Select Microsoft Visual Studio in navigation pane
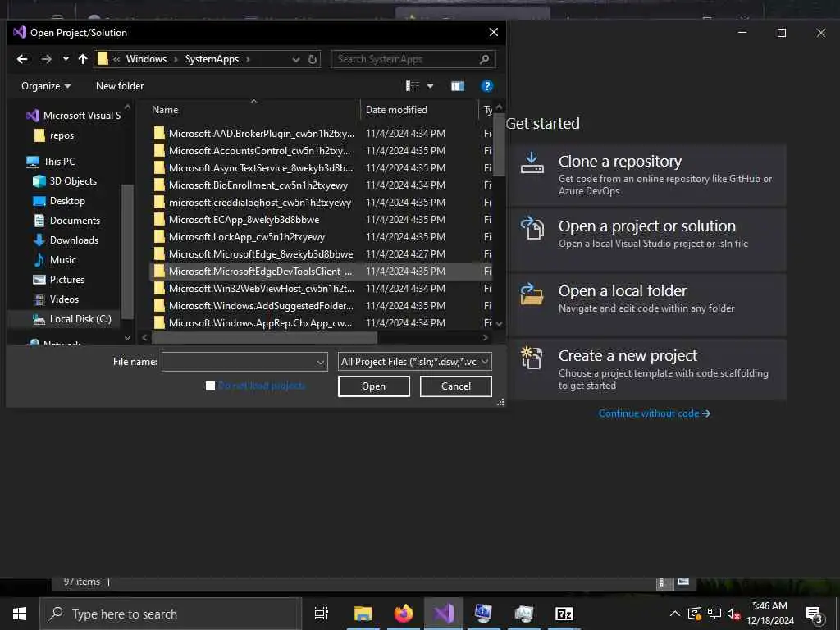 tap(74, 115)
